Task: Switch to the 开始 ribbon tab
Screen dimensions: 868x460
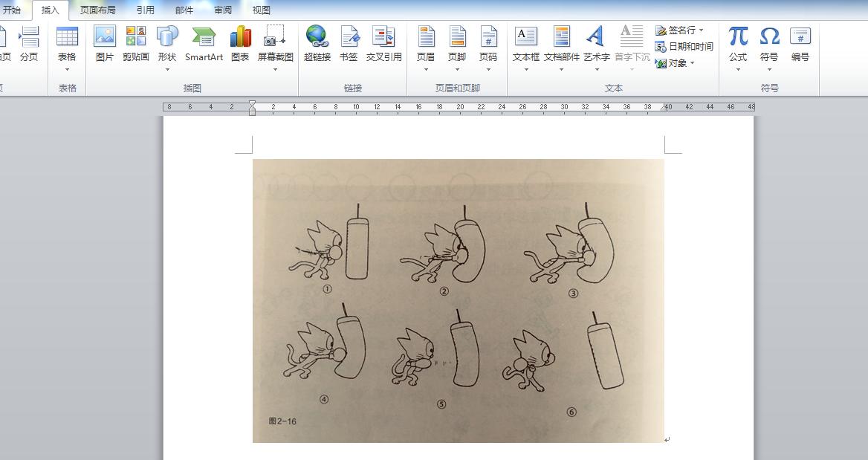Action: click(x=12, y=10)
